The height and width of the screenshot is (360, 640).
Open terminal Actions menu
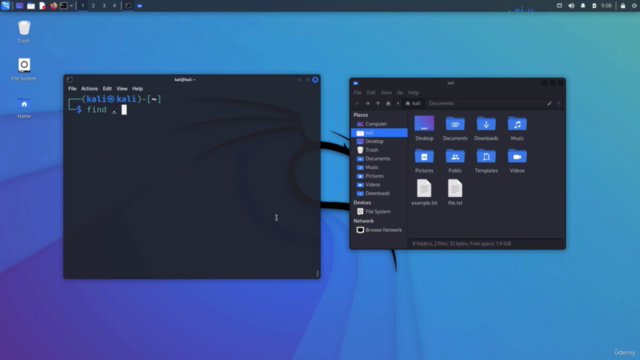click(x=89, y=89)
